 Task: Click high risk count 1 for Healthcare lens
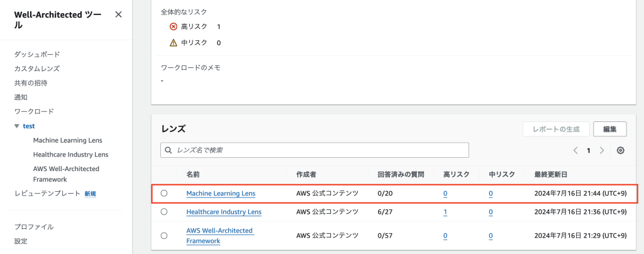445,212
